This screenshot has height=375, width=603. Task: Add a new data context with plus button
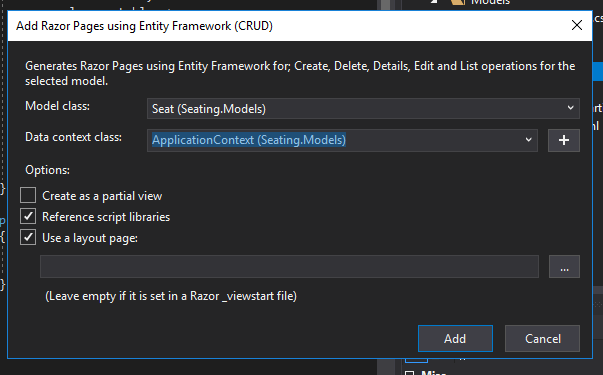coord(563,140)
